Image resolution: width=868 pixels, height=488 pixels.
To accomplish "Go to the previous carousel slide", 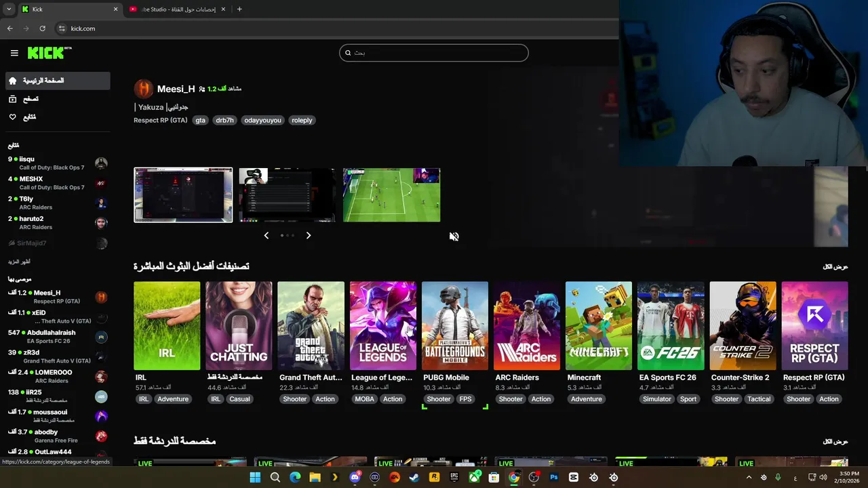I will [267, 235].
